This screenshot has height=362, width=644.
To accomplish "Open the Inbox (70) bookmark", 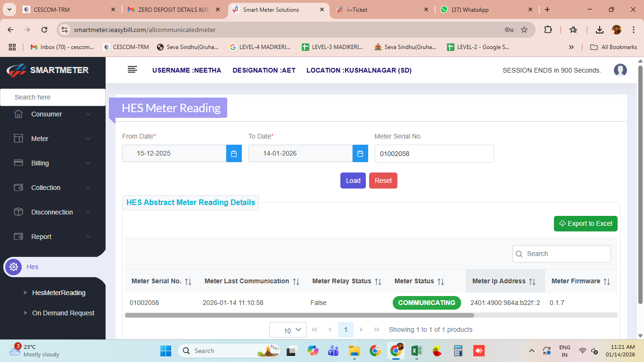I will [x=62, y=47].
